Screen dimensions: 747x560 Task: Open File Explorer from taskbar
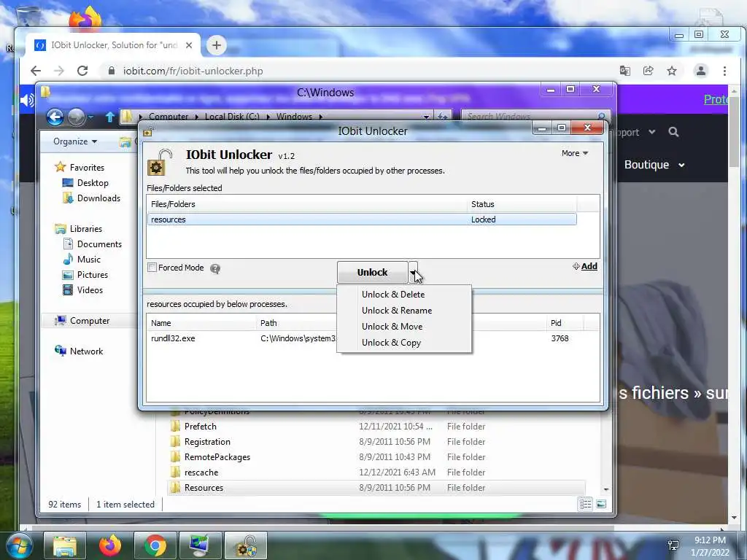pos(65,545)
